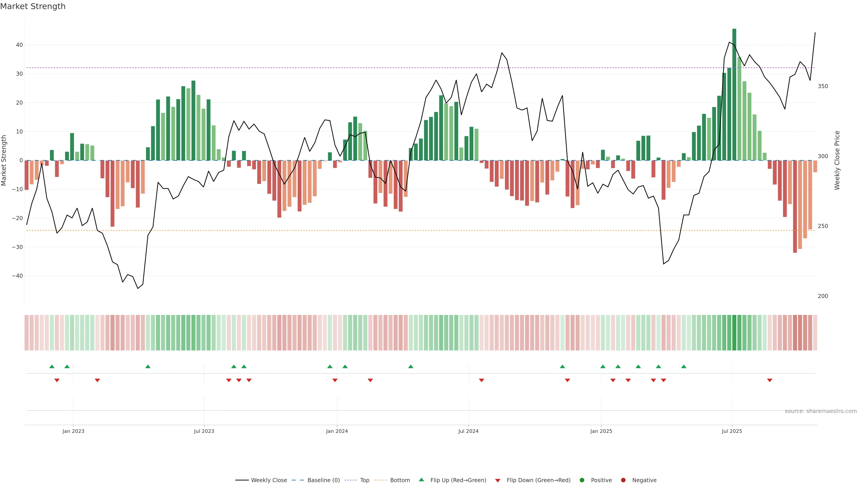Click the Negative red circle legend icon

coord(623,480)
